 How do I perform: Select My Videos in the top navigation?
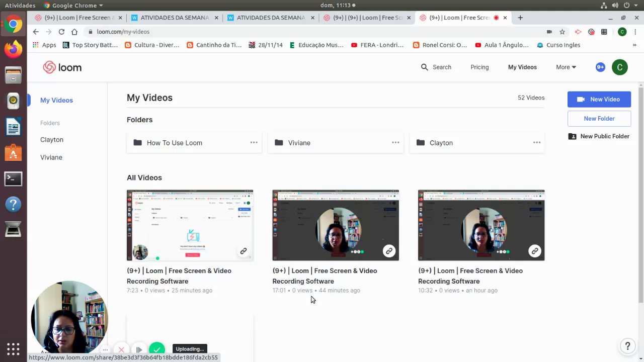click(522, 67)
